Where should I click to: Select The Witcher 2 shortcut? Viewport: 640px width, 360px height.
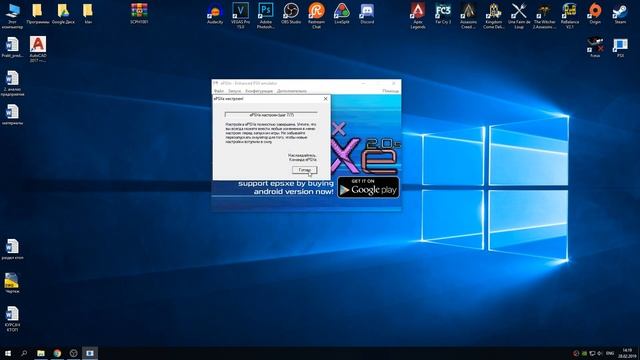pos(544,16)
